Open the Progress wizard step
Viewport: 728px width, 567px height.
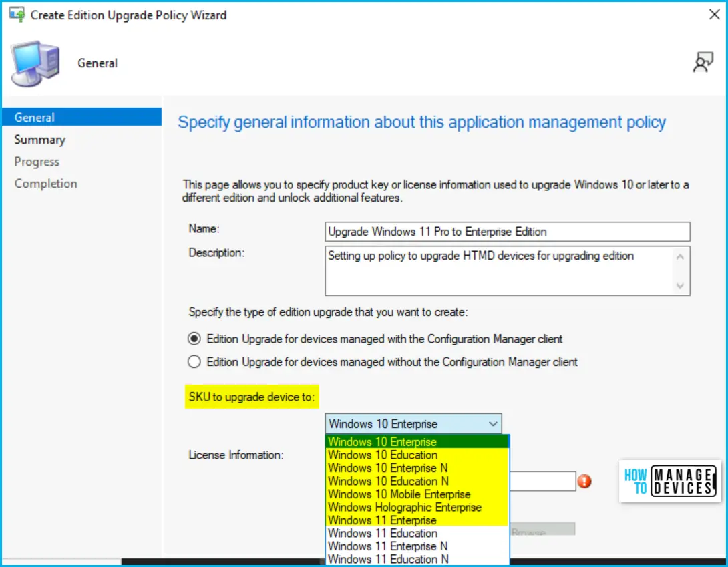(37, 162)
